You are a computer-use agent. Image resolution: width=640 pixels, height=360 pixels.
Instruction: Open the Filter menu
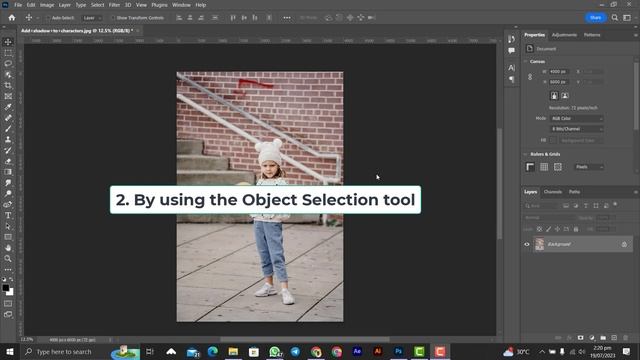(114, 5)
